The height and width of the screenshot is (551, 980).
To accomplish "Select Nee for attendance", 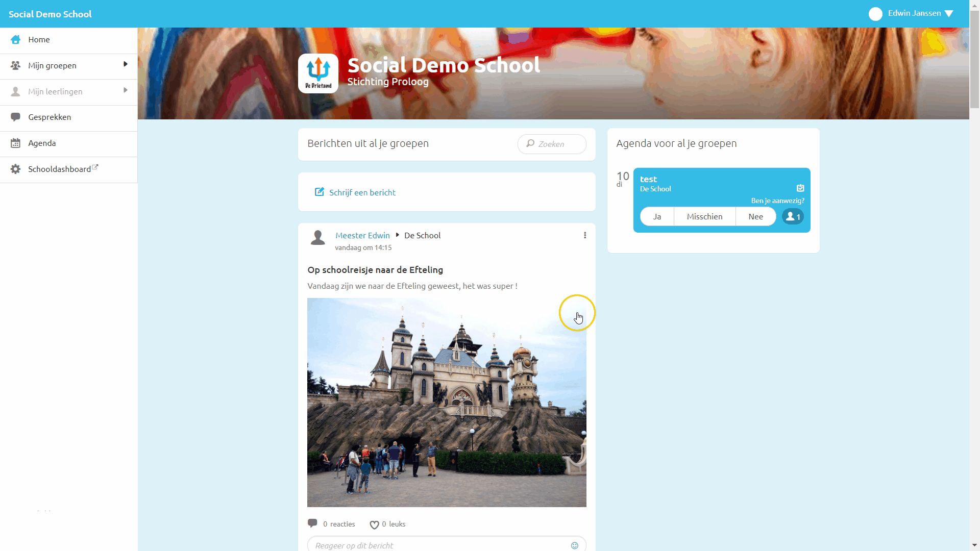I will [755, 216].
